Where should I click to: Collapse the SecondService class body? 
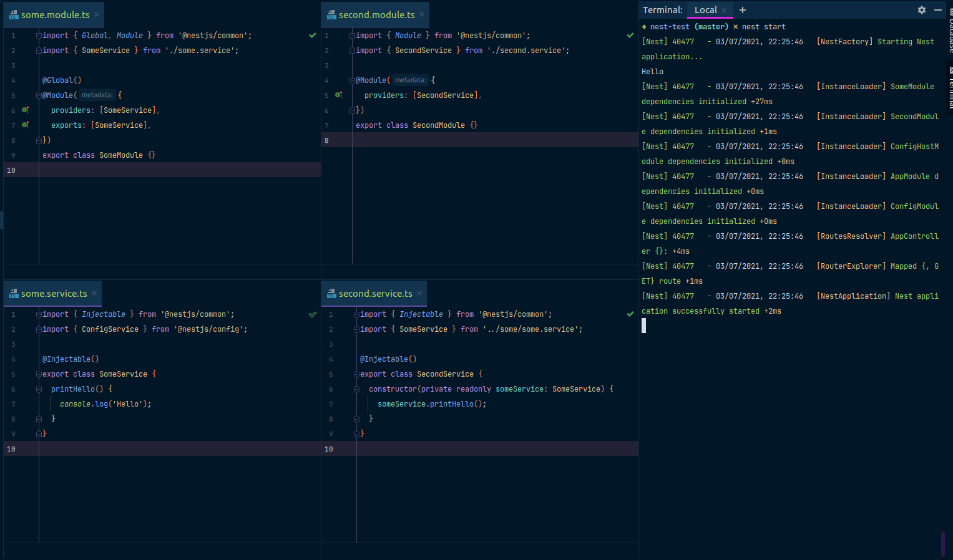[x=356, y=374]
